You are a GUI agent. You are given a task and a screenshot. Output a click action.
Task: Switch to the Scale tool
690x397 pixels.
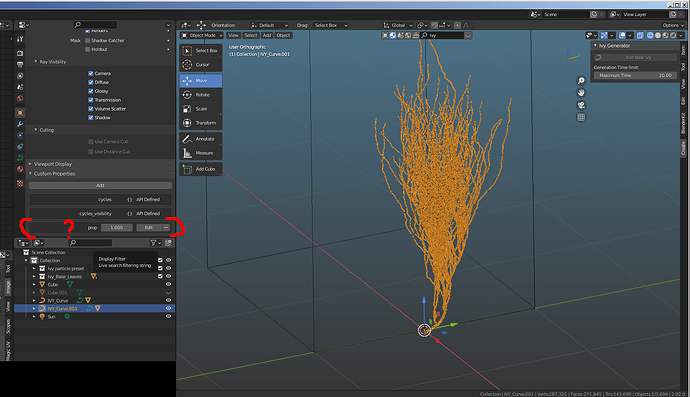click(x=201, y=109)
